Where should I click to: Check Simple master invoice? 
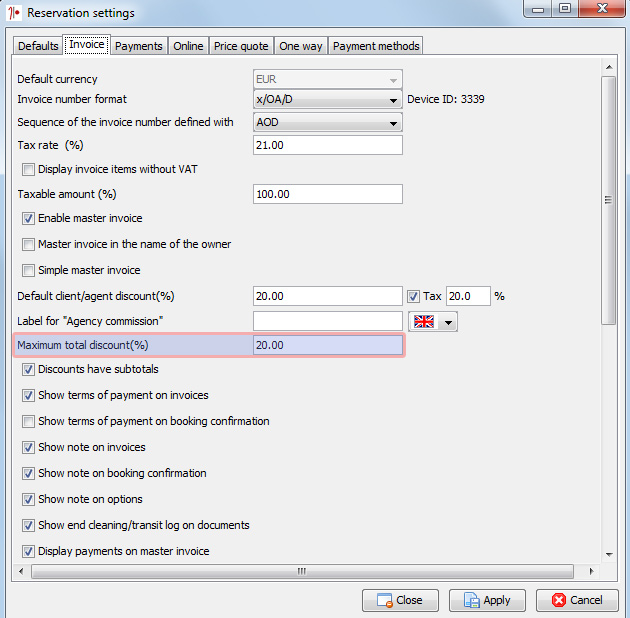28,270
